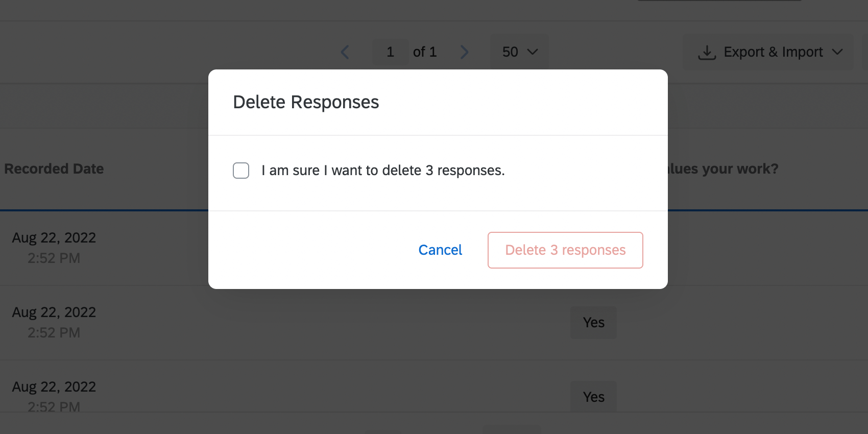Viewport: 868px width, 434px height.
Task: Select the next page chevron arrow
Action: click(x=464, y=52)
